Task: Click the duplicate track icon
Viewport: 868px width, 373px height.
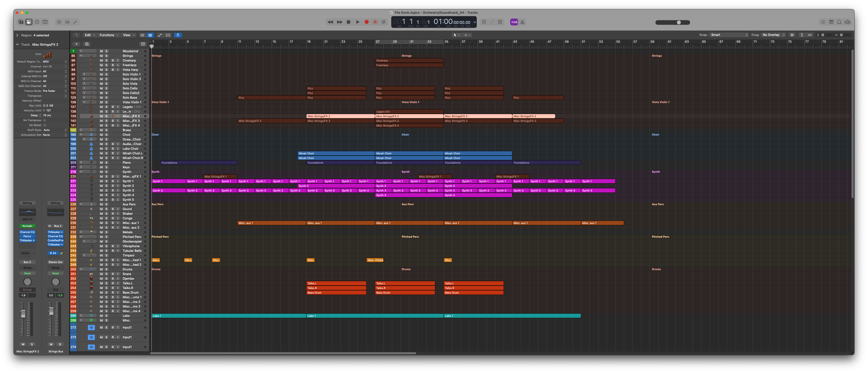Action: pyautogui.click(x=87, y=44)
